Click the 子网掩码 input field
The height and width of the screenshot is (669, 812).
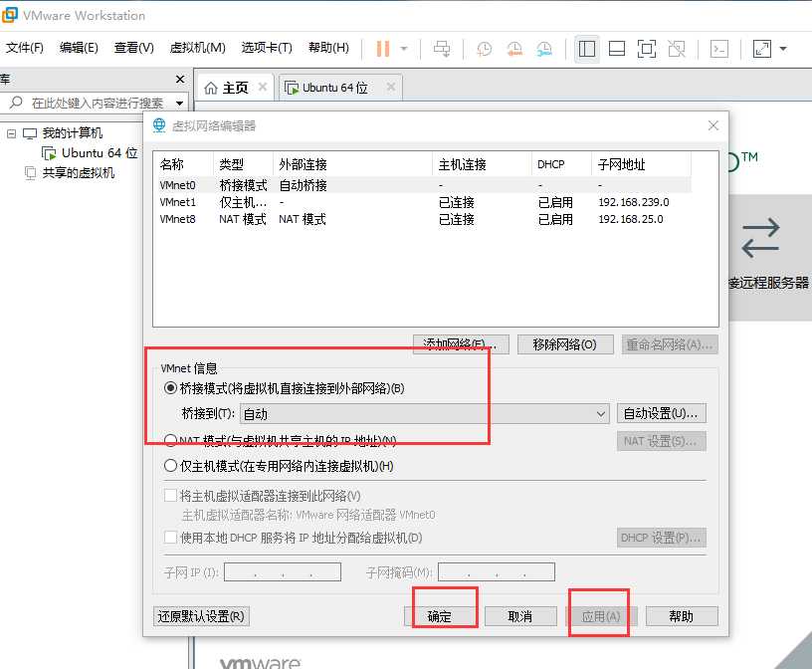point(497,572)
